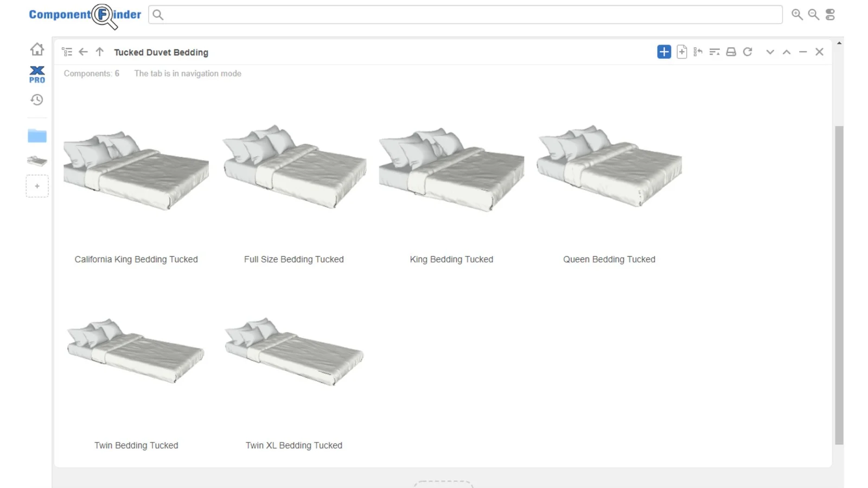Open the bed collection thumbnail tab
868x488 pixels.
point(37,160)
